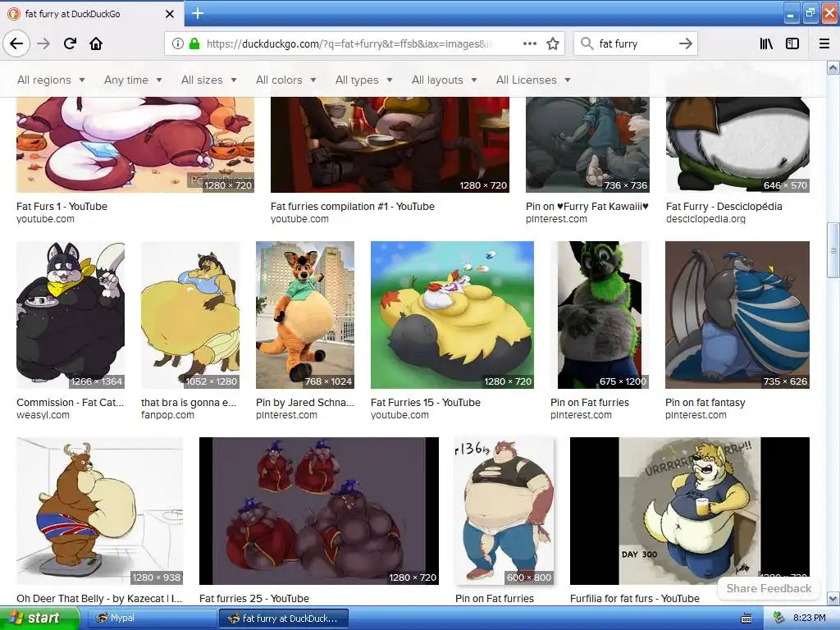
Task: Expand the All Licenses filter
Action: [x=533, y=80]
